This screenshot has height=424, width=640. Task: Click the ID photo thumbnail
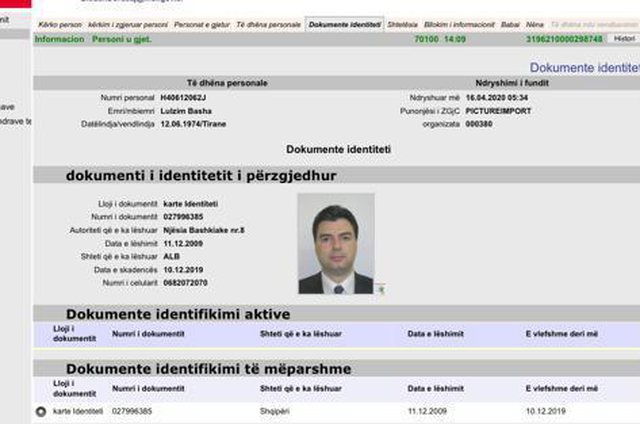tap(335, 244)
